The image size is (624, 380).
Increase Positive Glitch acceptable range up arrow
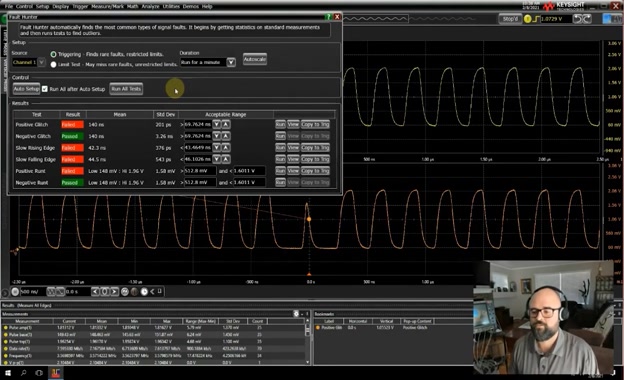(226, 125)
